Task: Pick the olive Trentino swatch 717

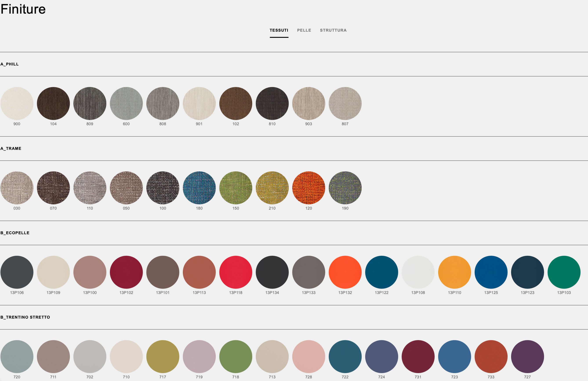Action: pos(163,356)
